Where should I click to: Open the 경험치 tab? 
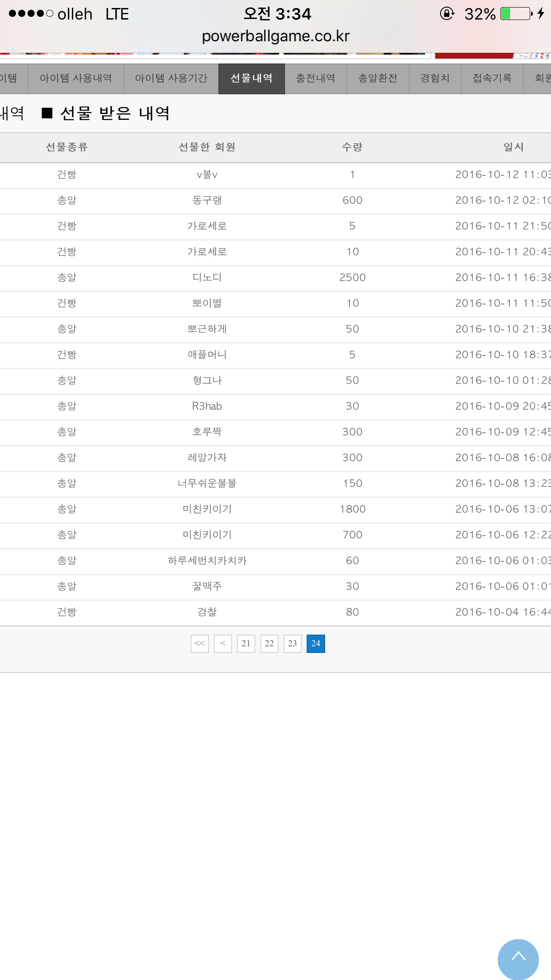435,79
